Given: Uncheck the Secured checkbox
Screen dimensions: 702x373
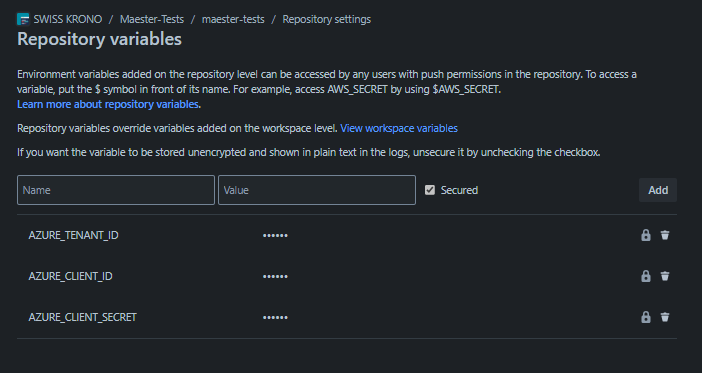Looking at the screenshot, I should coord(430,190).
